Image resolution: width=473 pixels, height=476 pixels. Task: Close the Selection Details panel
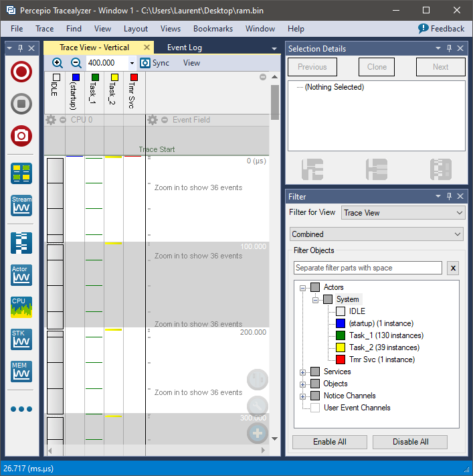[460, 48]
